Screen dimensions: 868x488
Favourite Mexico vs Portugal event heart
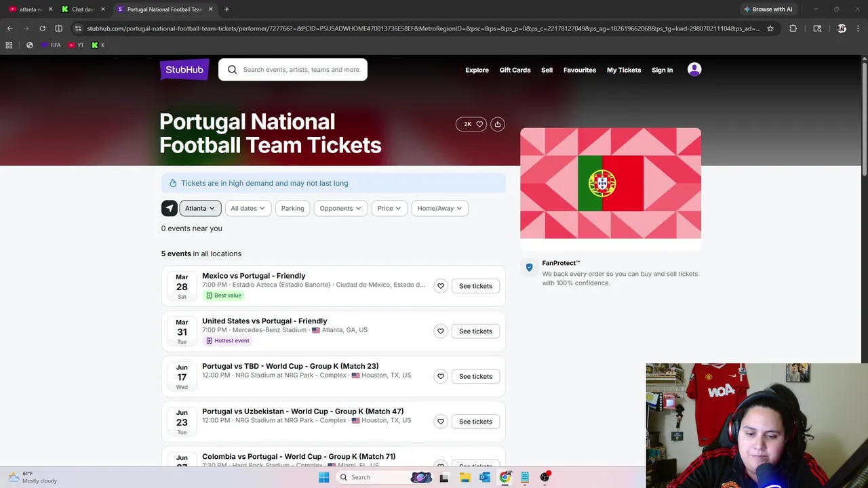(x=441, y=286)
